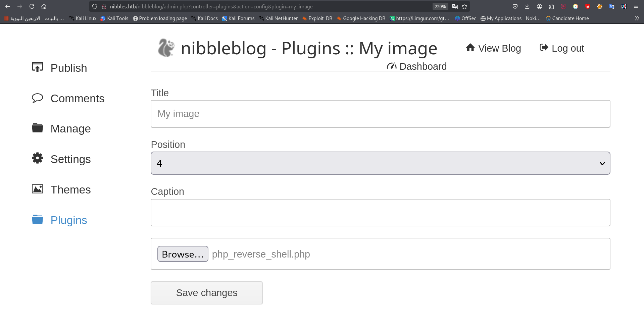Open the Firefox downloads panel icon

pos(527,6)
